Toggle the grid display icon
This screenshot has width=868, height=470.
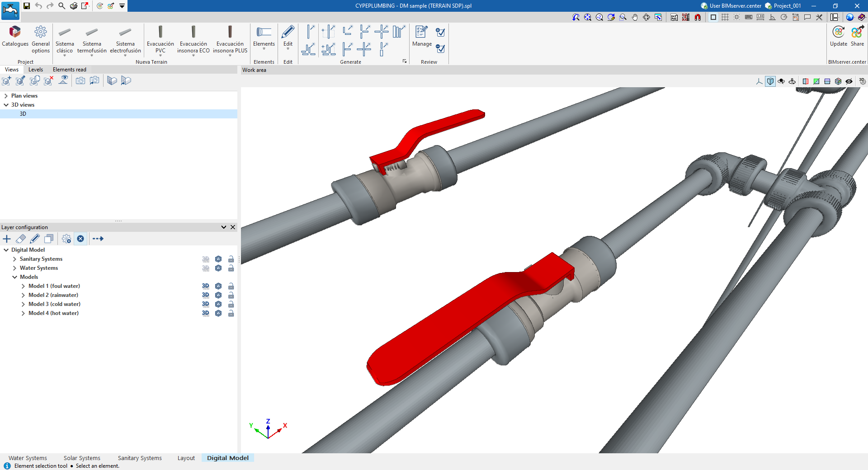(725, 17)
